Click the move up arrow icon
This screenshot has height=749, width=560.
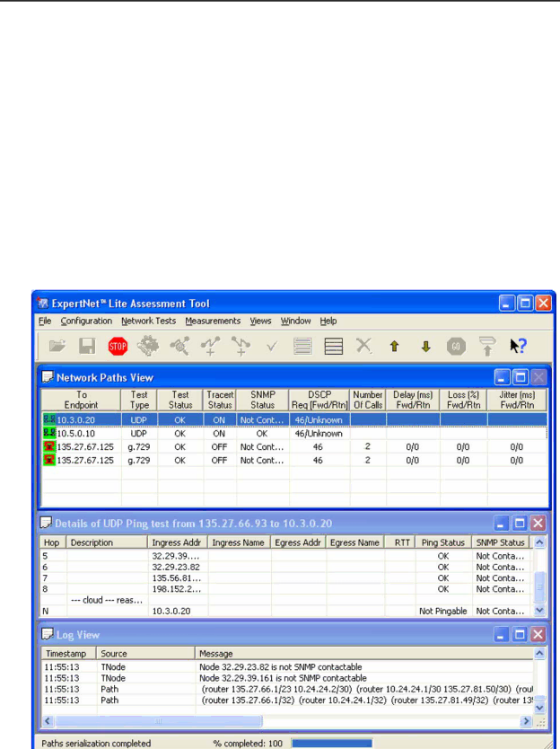pos(394,347)
